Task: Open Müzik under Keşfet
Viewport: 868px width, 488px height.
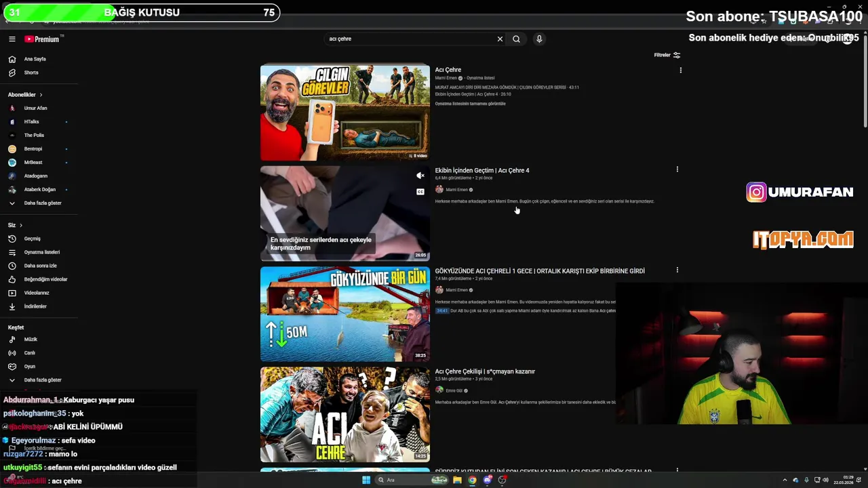Action: (31, 339)
